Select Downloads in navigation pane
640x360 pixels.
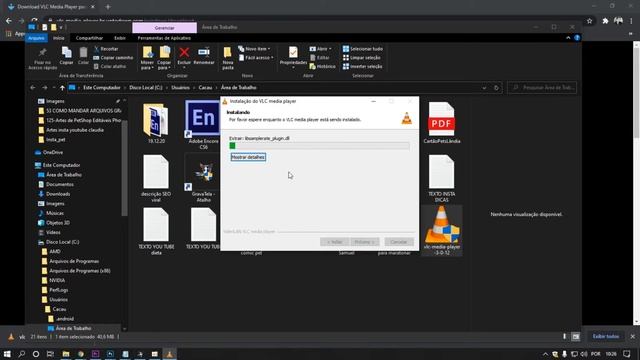click(58, 194)
